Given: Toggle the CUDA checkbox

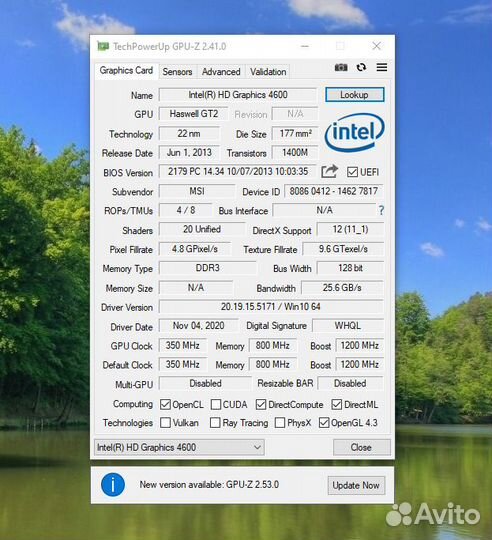Looking at the screenshot, I should [x=216, y=404].
